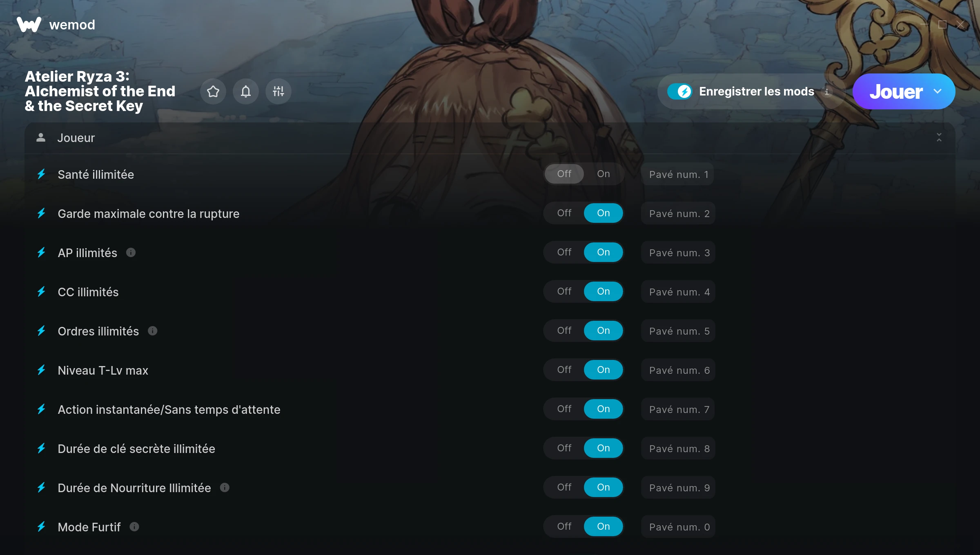Show info for Ordres illimités
980x555 pixels.
tap(153, 331)
